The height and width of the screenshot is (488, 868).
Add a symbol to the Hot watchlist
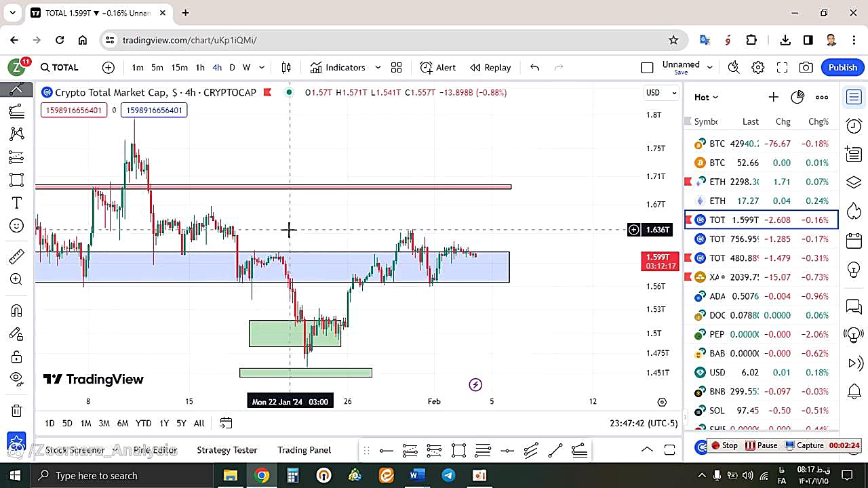pyautogui.click(x=773, y=97)
